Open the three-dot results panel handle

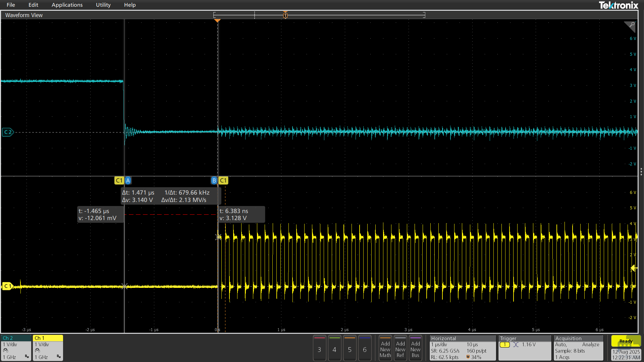641,172
